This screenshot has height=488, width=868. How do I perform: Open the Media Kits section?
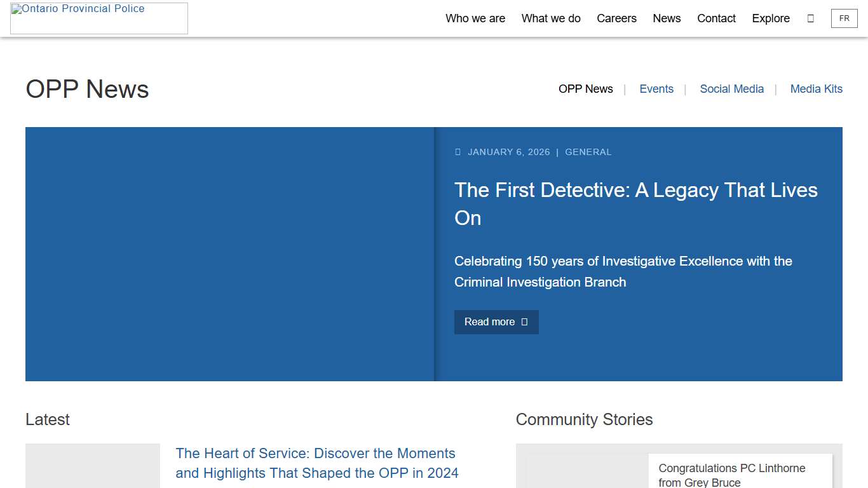(x=816, y=89)
